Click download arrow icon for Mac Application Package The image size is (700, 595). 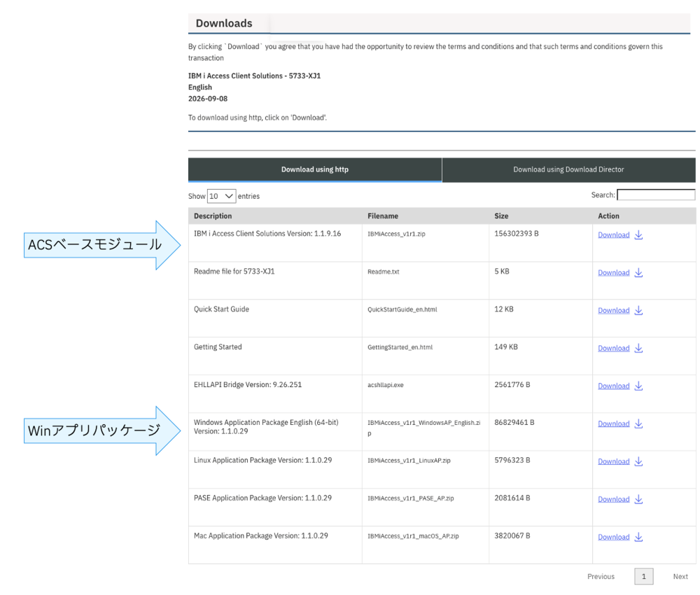click(638, 537)
